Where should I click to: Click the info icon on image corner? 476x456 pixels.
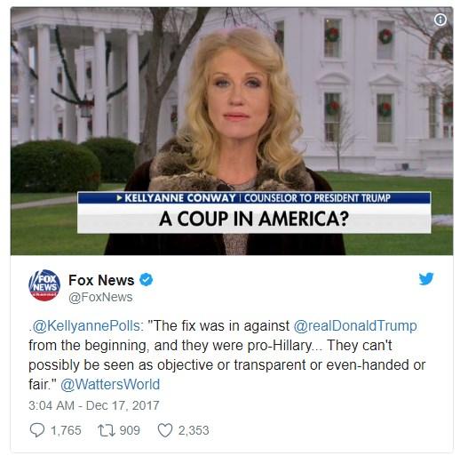440,20
